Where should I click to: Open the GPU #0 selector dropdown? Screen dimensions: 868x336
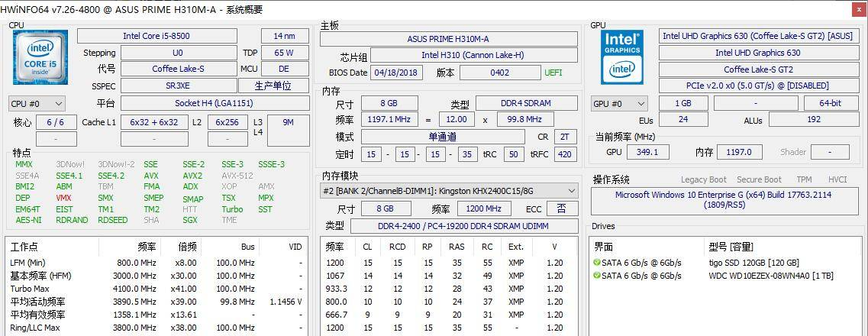coord(619,104)
